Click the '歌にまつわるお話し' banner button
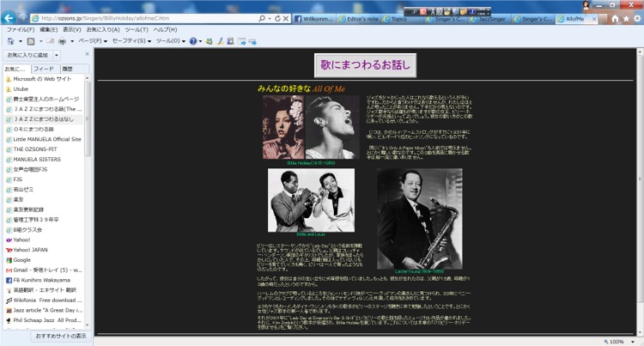The image size is (644, 346). pyautogui.click(x=365, y=65)
